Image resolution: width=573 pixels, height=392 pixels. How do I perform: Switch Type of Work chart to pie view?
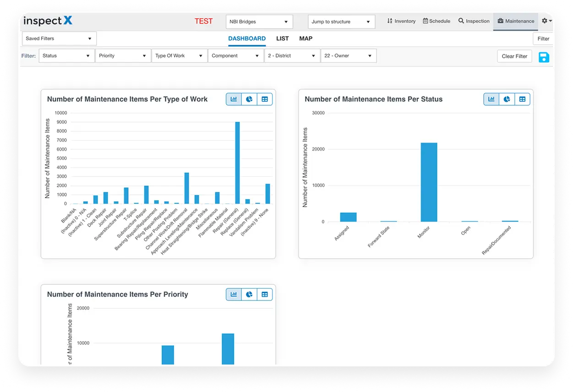(x=249, y=99)
